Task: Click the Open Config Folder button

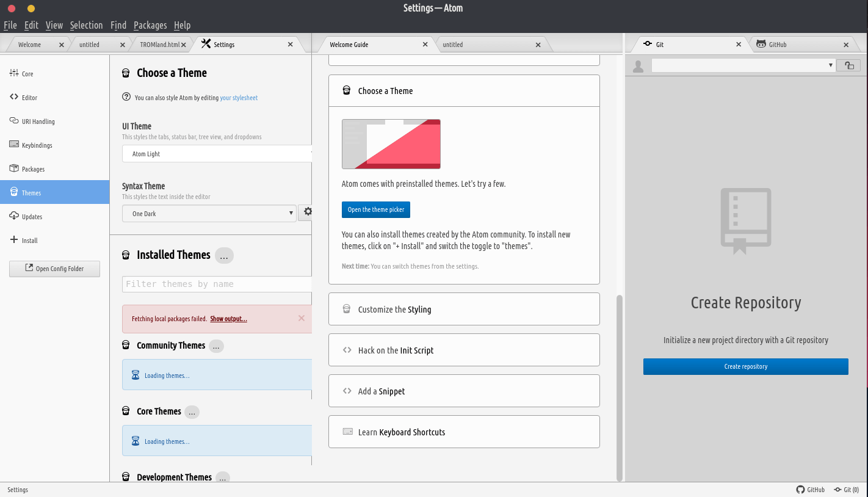Action: click(54, 269)
